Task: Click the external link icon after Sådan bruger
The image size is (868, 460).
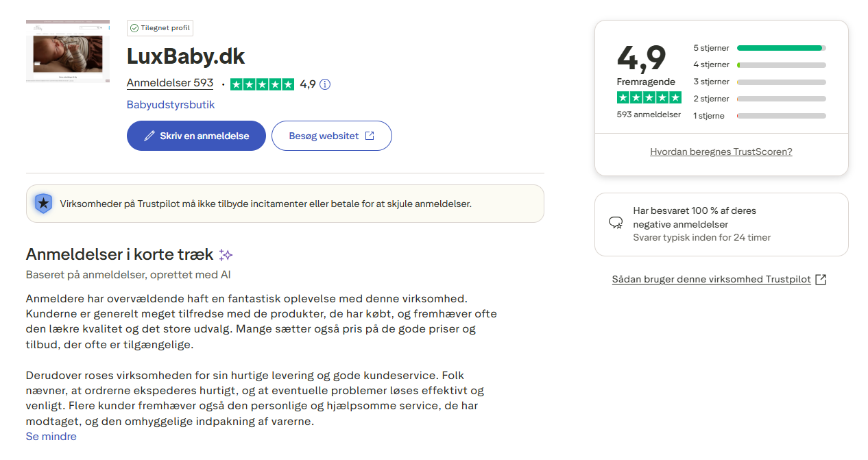Action: (821, 280)
